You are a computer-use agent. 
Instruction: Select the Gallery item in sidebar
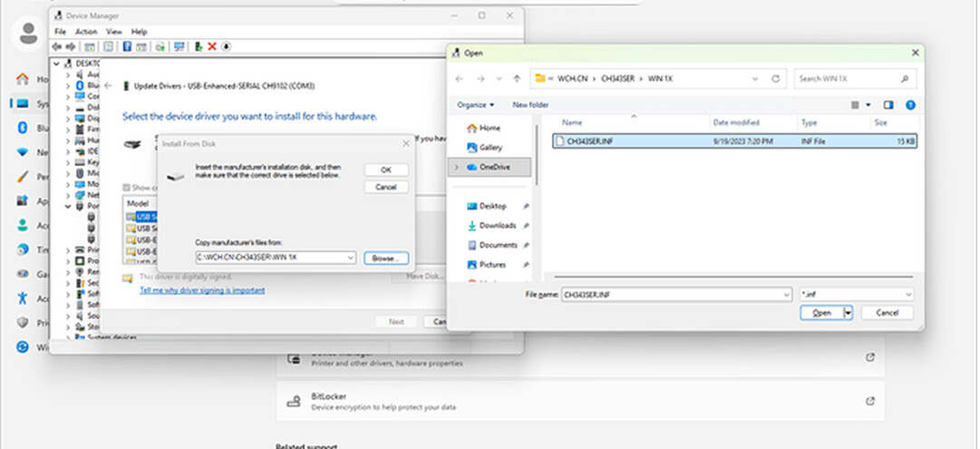point(490,147)
